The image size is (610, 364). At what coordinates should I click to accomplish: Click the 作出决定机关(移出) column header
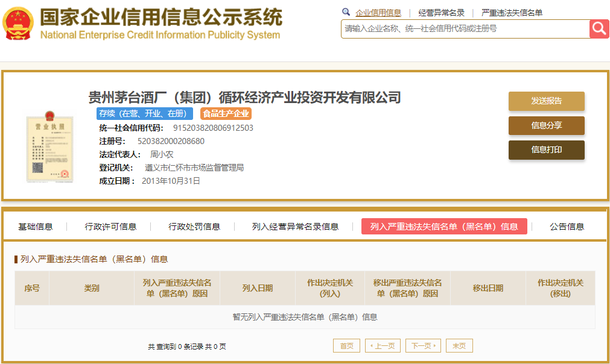561,288
